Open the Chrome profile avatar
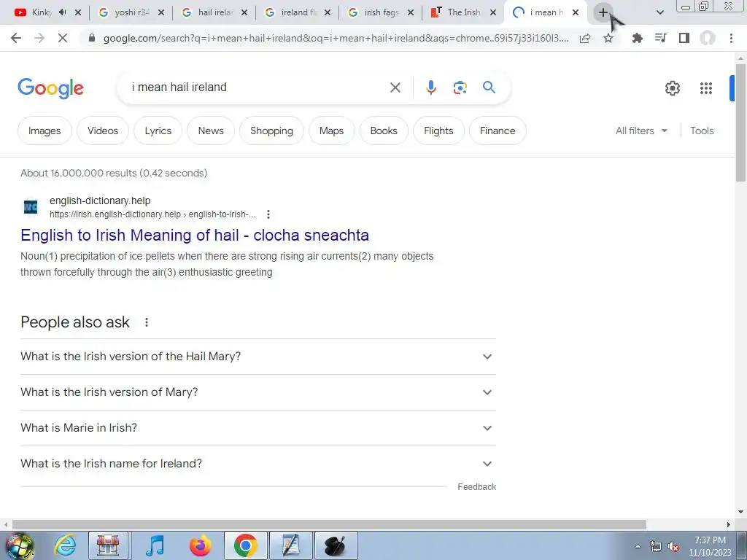747x560 pixels. [708, 38]
